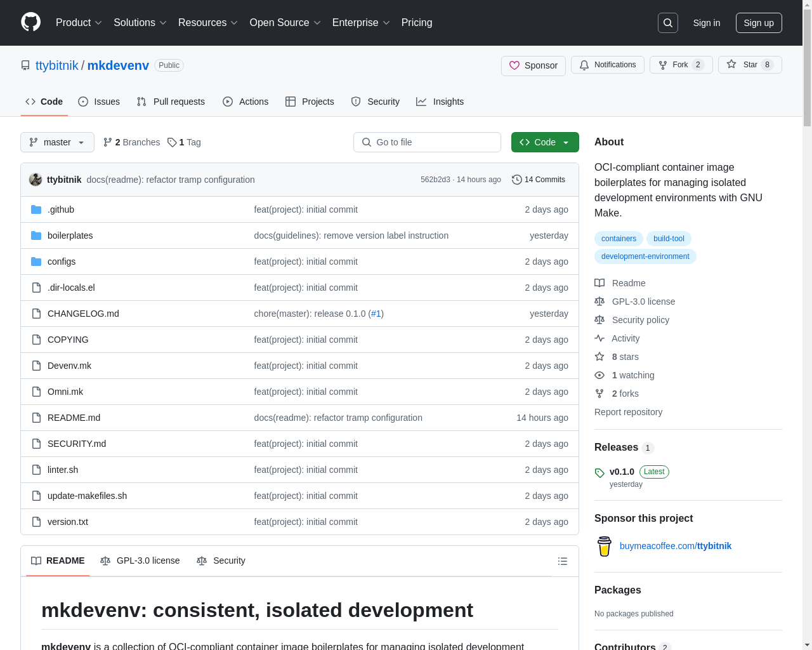Click the star icon on Star button
Viewport: 812px width, 650px height.
click(731, 65)
